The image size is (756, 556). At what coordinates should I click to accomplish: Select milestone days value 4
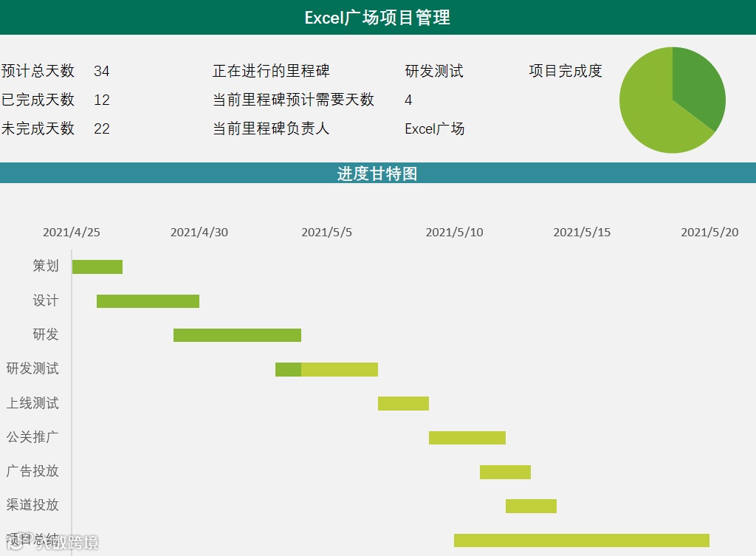pyautogui.click(x=408, y=100)
